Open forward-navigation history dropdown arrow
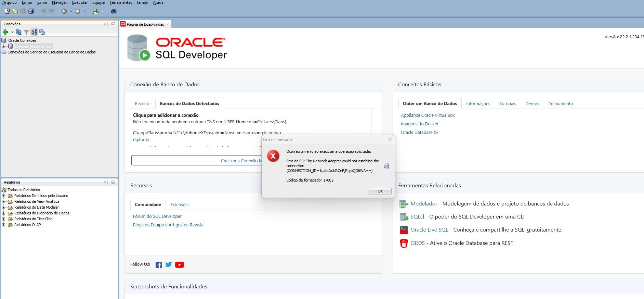Viewport: 644px width, 299px height. pos(84,11)
